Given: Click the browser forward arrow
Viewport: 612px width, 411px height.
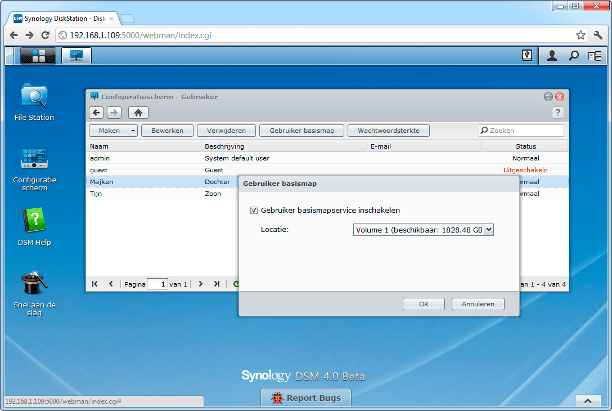Looking at the screenshot, I should coord(29,35).
